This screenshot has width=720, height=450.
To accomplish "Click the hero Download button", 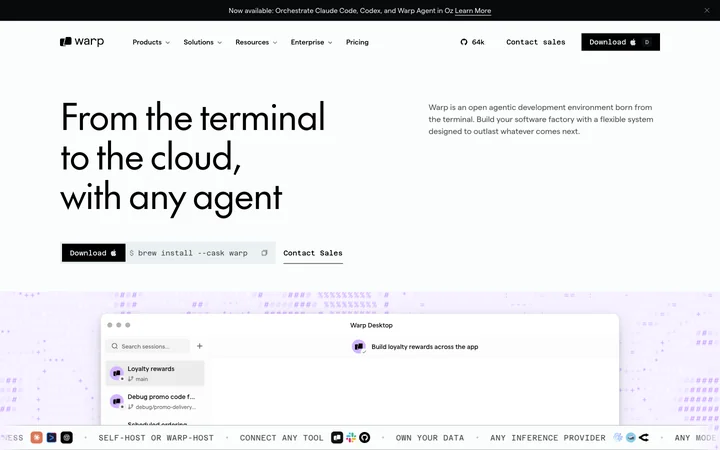I will point(94,253).
